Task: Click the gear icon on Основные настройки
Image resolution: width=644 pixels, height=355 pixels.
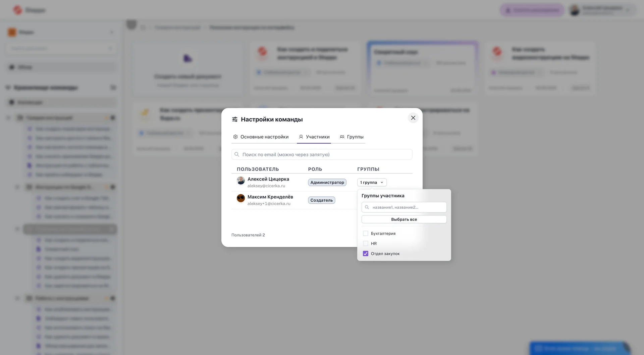Action: [x=235, y=137]
